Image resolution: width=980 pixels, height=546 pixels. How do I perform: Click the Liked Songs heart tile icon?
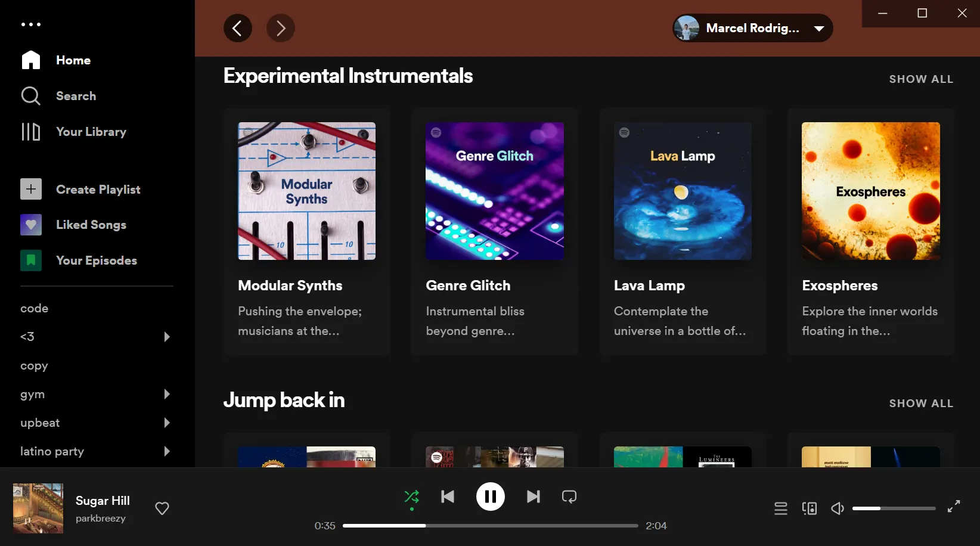coord(31,225)
